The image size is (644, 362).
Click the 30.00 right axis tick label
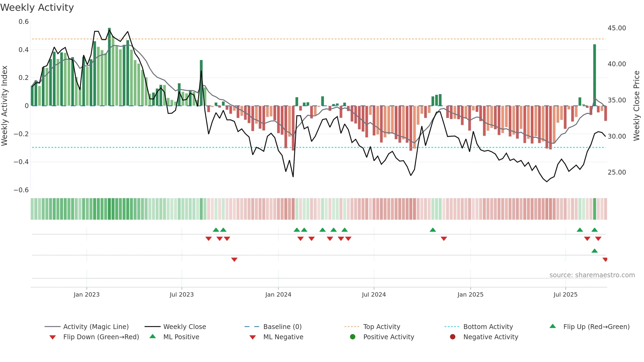pyautogui.click(x=617, y=136)
